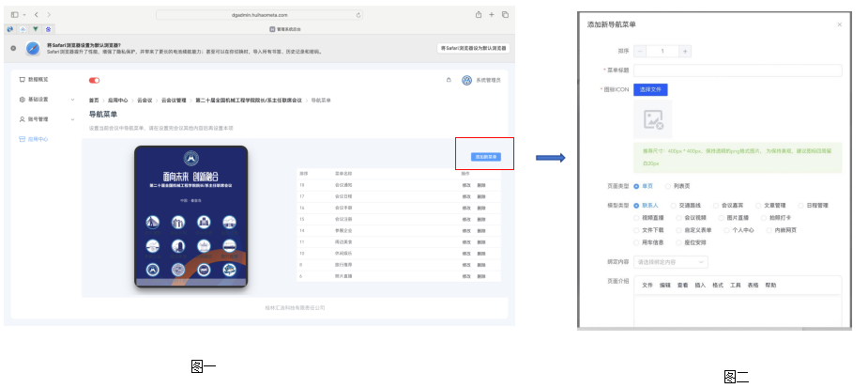Open the 查看 editor menu
The height and width of the screenshot is (388, 868).
[682, 286]
